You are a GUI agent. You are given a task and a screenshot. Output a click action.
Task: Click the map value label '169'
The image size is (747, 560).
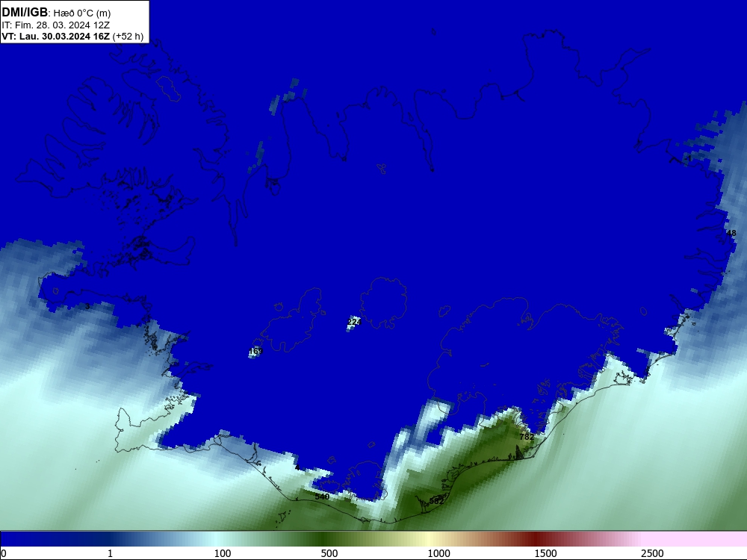[255, 352]
